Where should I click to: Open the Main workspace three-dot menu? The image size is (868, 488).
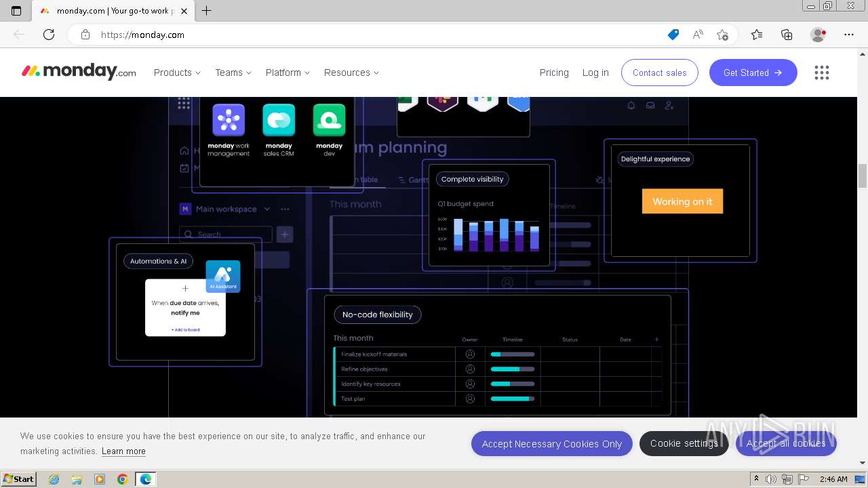pos(285,209)
